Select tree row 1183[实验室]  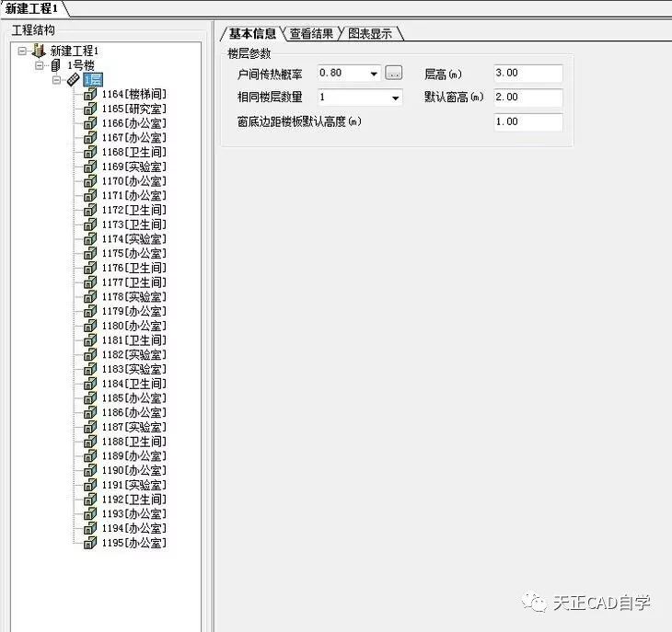(133, 369)
